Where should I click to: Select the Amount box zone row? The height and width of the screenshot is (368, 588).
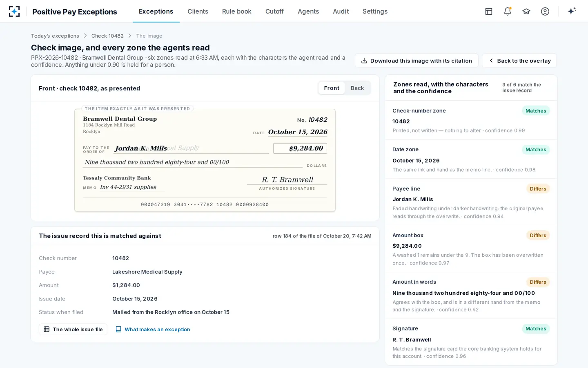pyautogui.click(x=471, y=249)
